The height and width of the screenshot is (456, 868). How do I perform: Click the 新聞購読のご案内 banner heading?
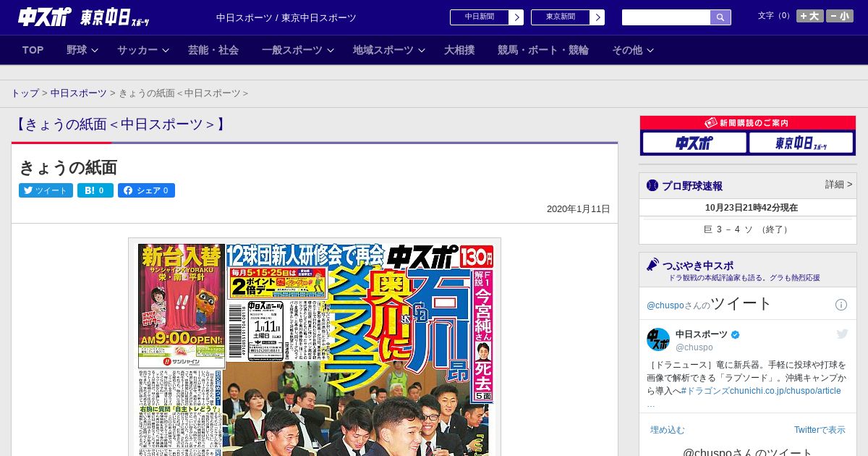[x=748, y=123]
